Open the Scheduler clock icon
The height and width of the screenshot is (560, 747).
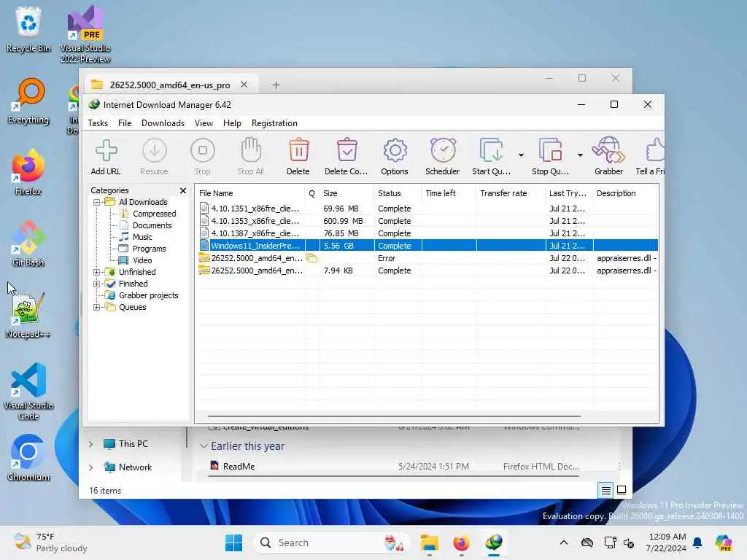443,151
